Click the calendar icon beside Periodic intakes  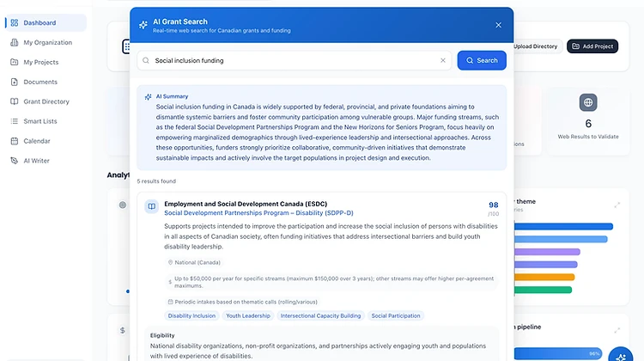pos(170,302)
